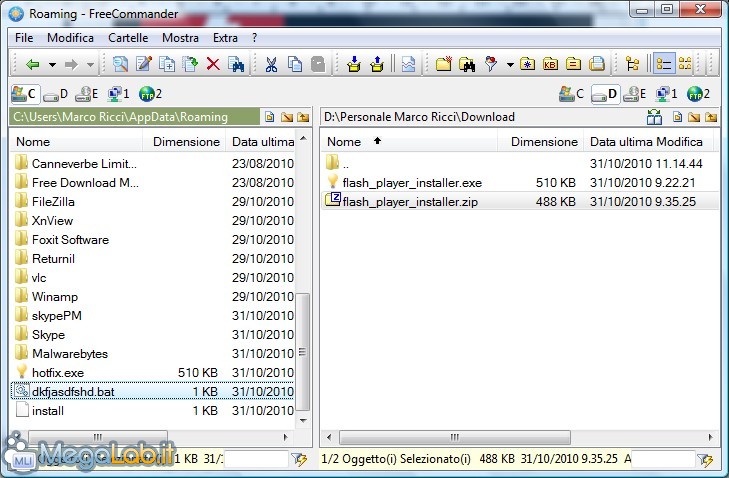This screenshot has width=729, height=478.
Task: Go forward with the gray arrow
Action: pyautogui.click(x=71, y=64)
